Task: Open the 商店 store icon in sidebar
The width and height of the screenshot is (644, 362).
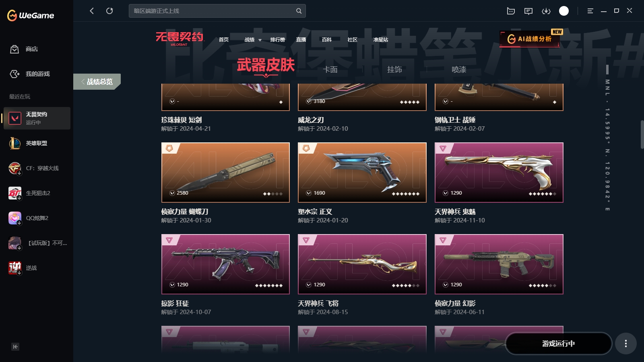Action: pyautogui.click(x=14, y=49)
